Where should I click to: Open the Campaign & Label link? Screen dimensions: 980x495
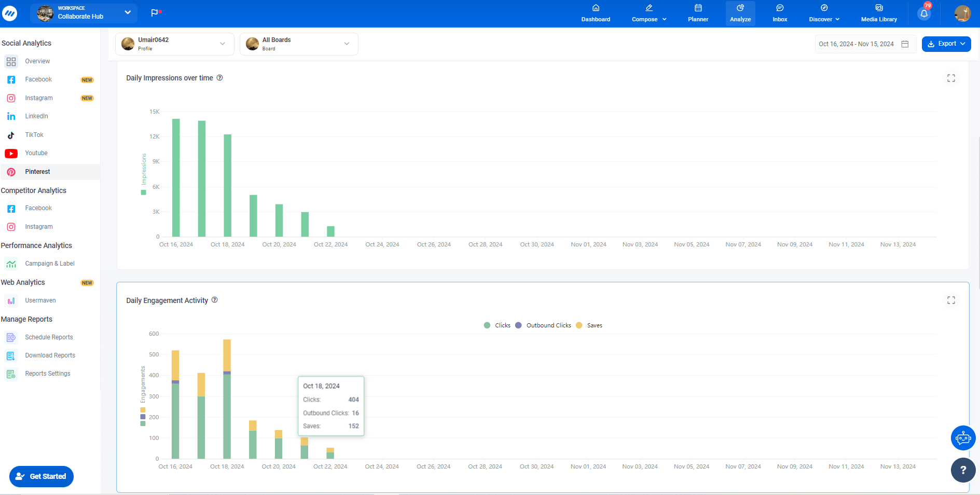click(x=50, y=264)
